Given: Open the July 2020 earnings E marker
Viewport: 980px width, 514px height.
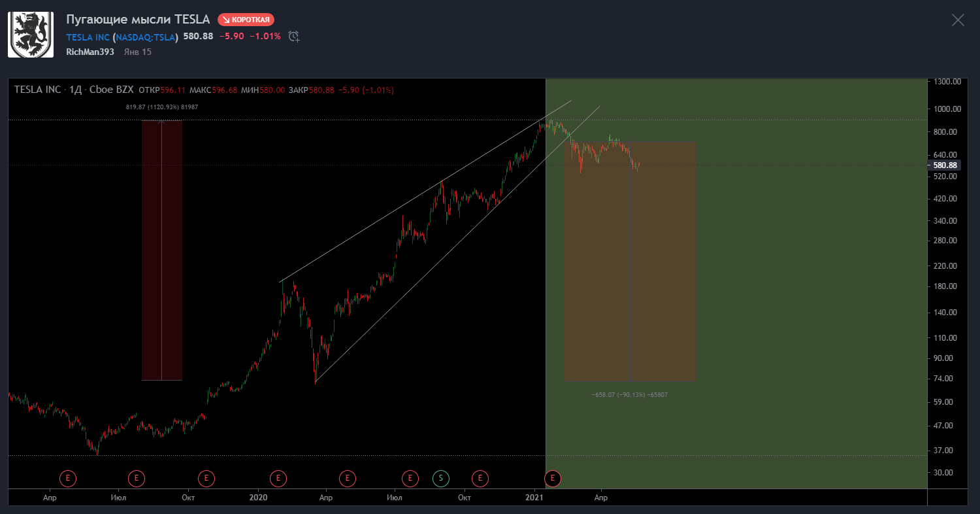Looking at the screenshot, I should point(410,479).
